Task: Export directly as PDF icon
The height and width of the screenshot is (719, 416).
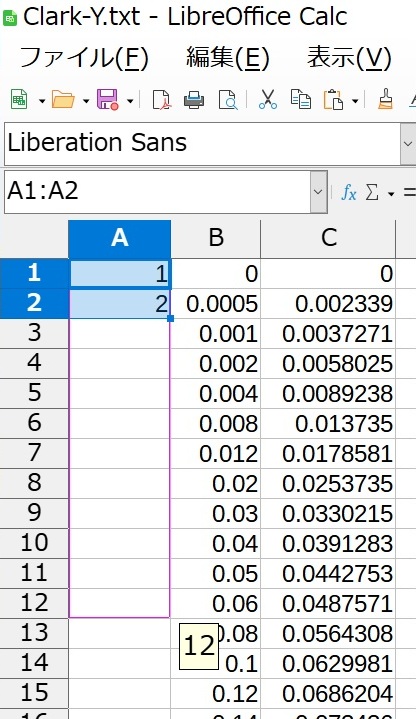Action: (x=161, y=99)
